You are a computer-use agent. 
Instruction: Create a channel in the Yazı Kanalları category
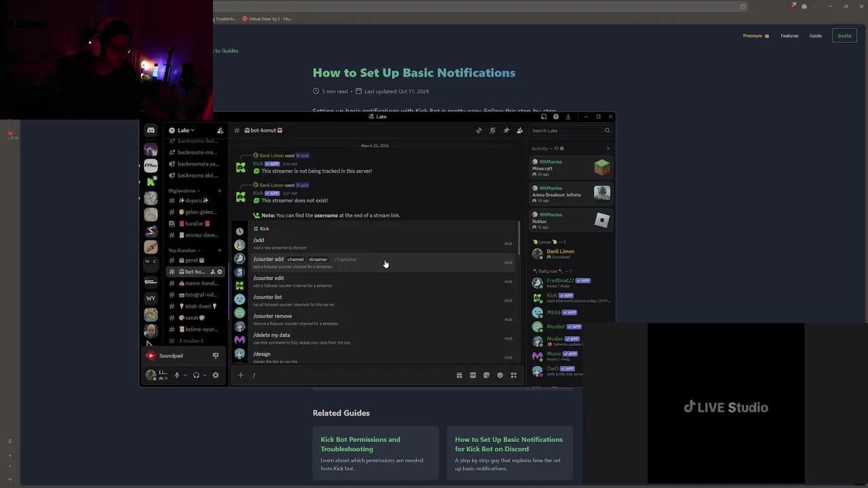tap(219, 250)
